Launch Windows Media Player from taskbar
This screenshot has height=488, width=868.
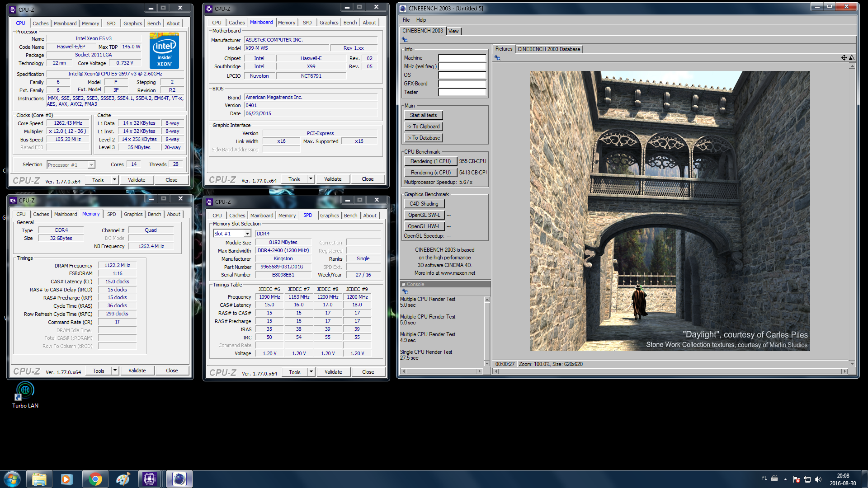point(67,479)
